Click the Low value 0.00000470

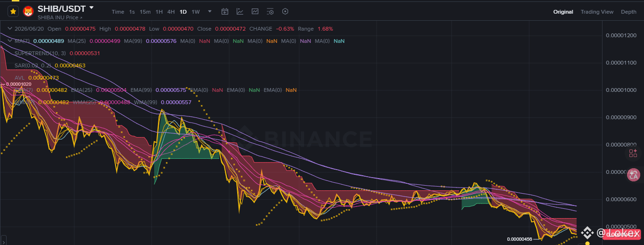[178, 29]
